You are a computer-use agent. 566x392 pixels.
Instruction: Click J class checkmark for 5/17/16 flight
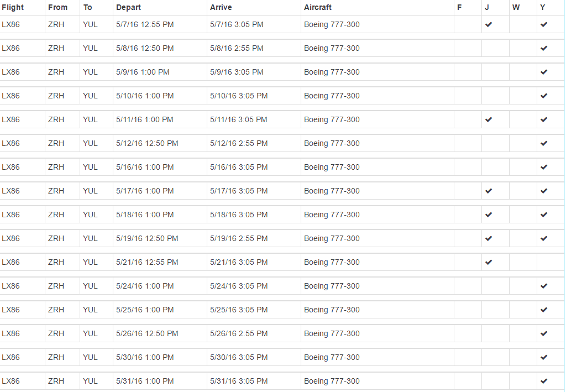tap(489, 191)
